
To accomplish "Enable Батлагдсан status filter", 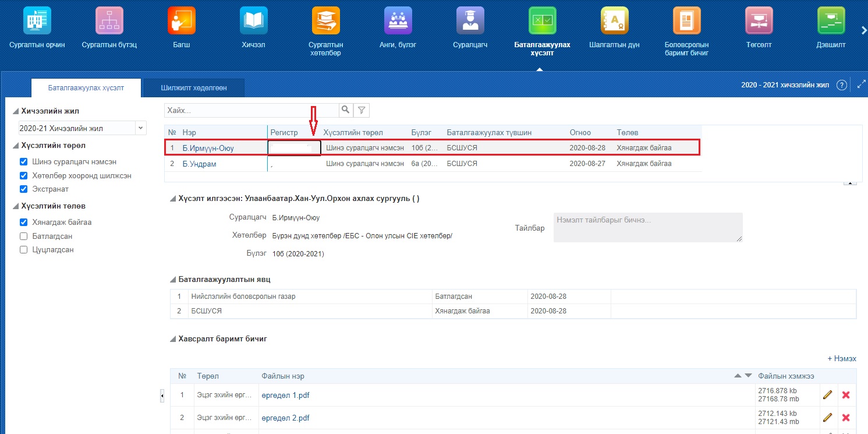I will [24, 236].
